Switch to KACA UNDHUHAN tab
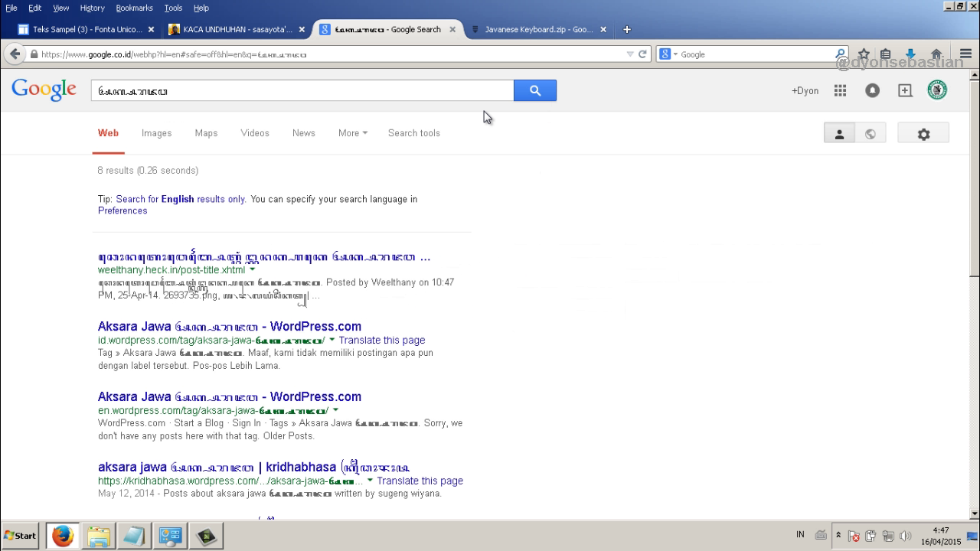 coord(237,29)
